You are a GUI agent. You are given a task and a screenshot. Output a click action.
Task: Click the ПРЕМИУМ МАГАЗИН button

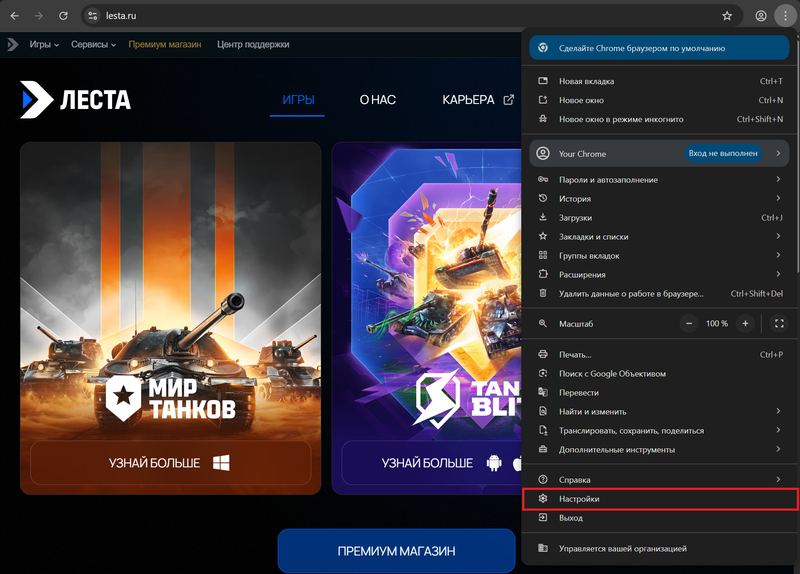click(x=396, y=551)
